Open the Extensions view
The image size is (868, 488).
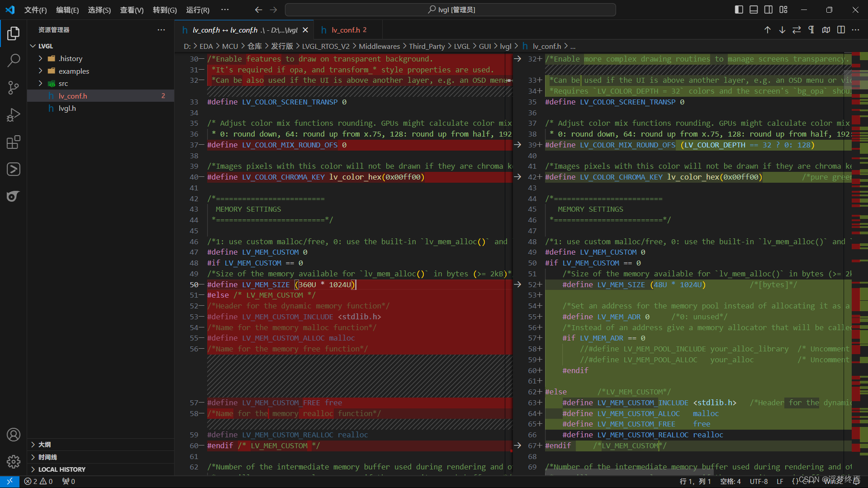tap(13, 142)
